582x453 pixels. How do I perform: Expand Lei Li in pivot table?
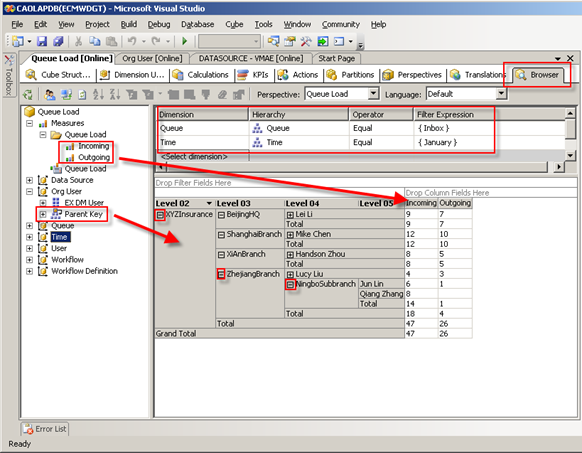[290, 215]
